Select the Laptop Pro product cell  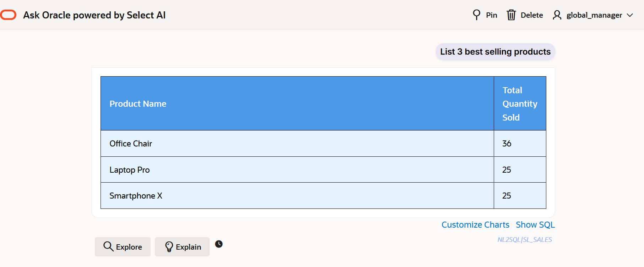coord(130,170)
